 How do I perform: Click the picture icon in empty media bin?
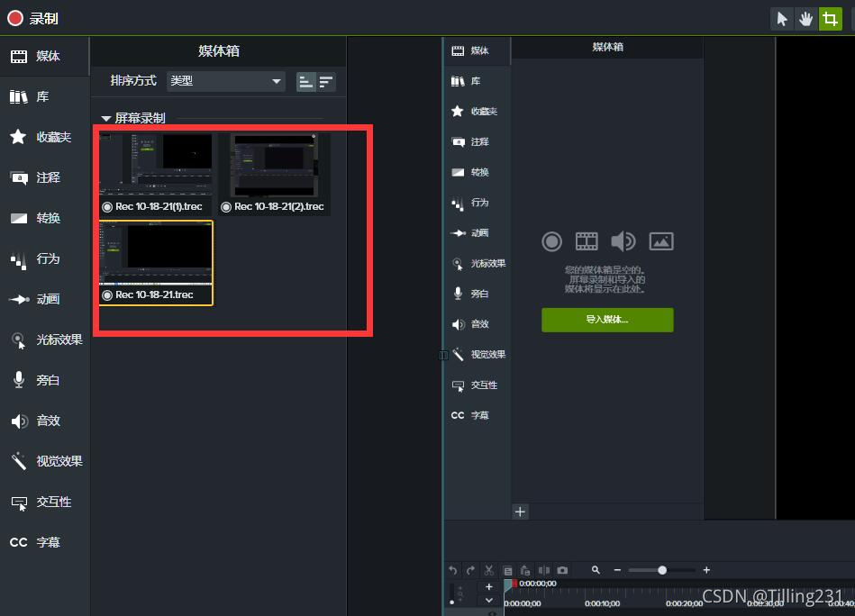(x=661, y=241)
